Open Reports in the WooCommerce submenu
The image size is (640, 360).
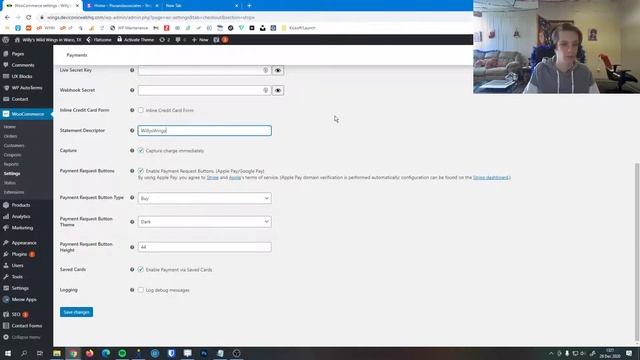click(x=11, y=164)
